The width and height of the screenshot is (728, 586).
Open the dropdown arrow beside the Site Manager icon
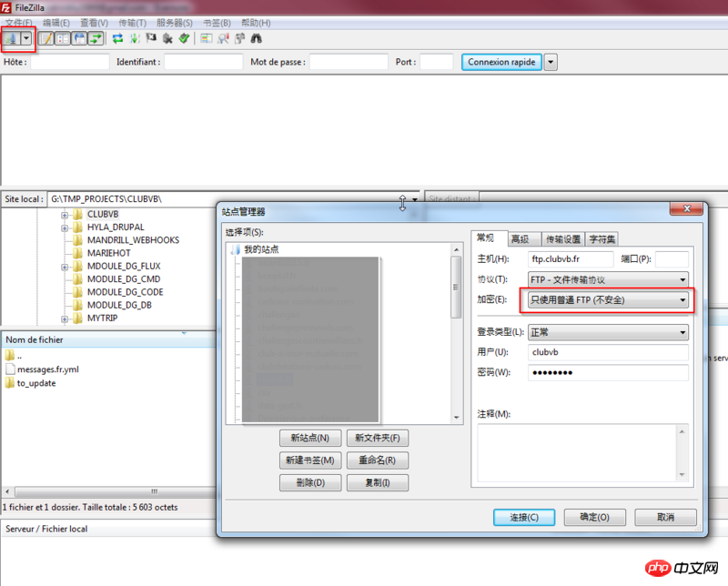point(26,38)
